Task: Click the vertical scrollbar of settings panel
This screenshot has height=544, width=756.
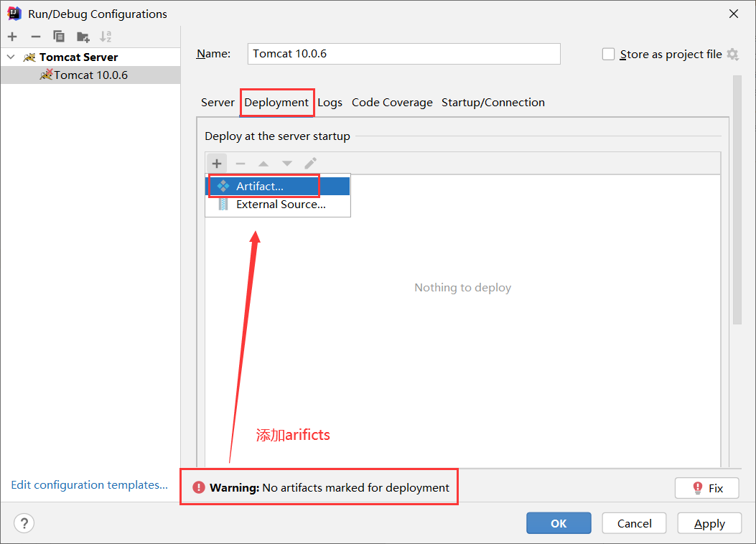Action: pyautogui.click(x=737, y=200)
